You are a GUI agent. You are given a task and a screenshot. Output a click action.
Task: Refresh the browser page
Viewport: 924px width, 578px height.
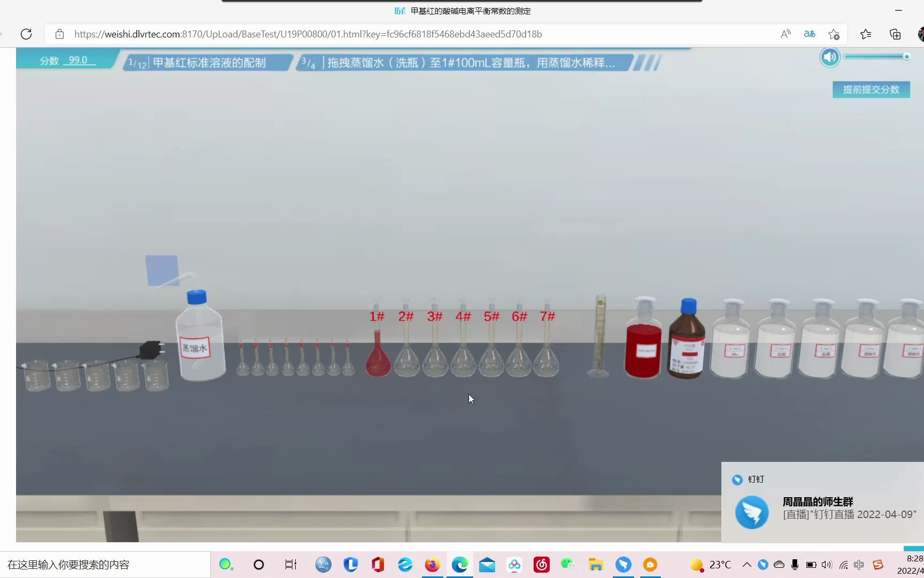click(x=26, y=34)
